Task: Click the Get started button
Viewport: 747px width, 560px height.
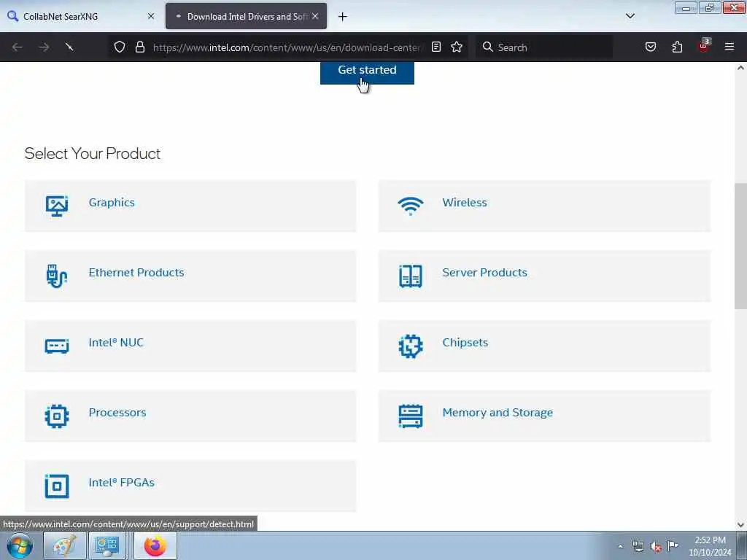Action: click(x=367, y=71)
